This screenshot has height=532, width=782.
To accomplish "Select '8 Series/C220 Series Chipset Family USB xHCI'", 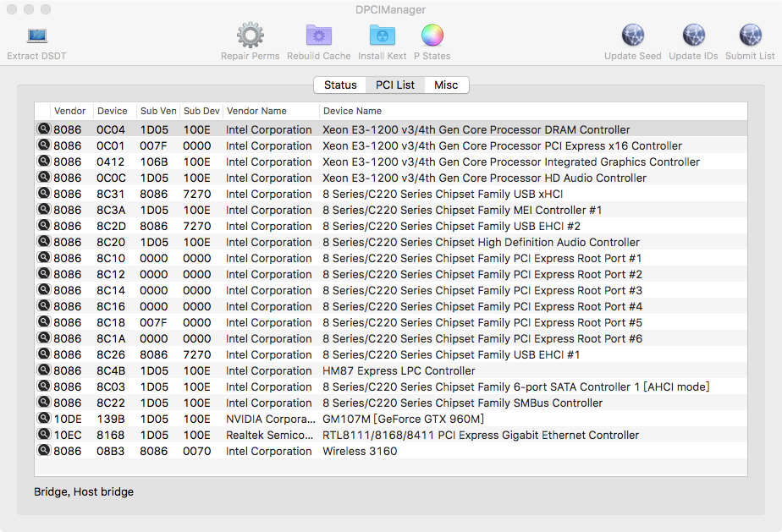I will click(443, 194).
